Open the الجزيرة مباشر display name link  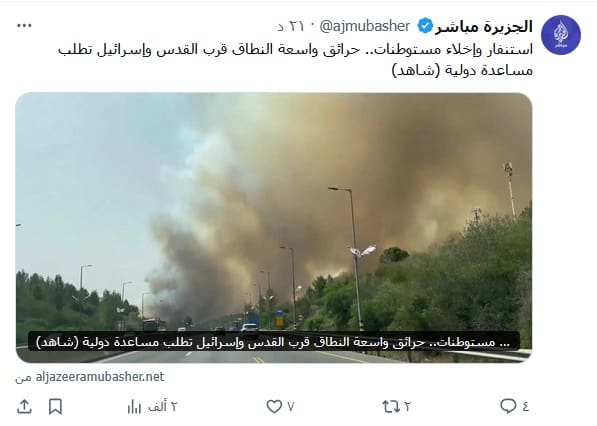[484, 27]
